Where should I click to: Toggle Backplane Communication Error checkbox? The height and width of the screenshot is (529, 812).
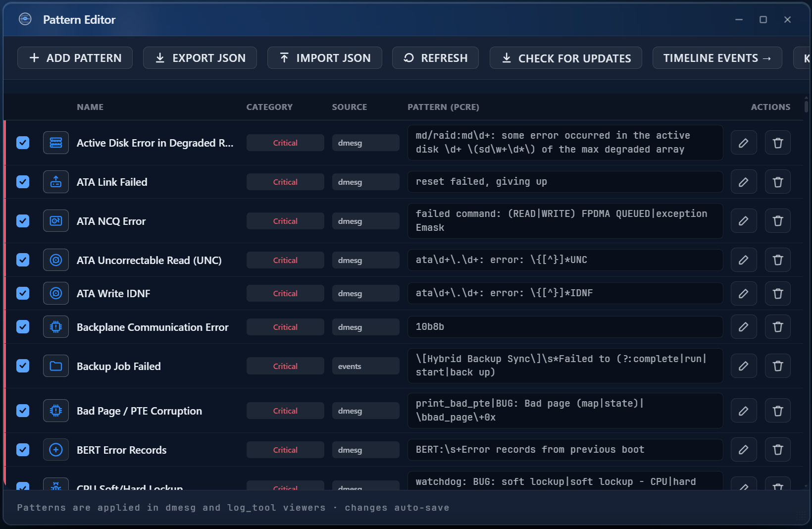click(x=23, y=327)
